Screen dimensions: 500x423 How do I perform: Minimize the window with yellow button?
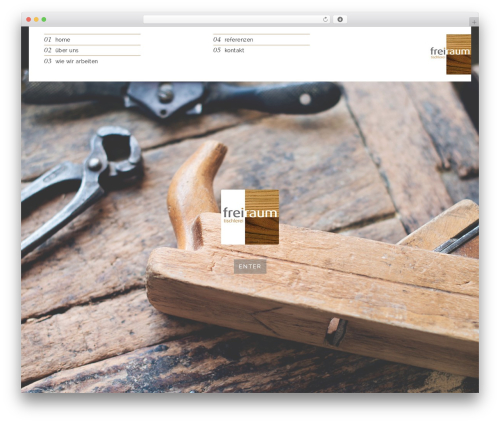tap(36, 20)
